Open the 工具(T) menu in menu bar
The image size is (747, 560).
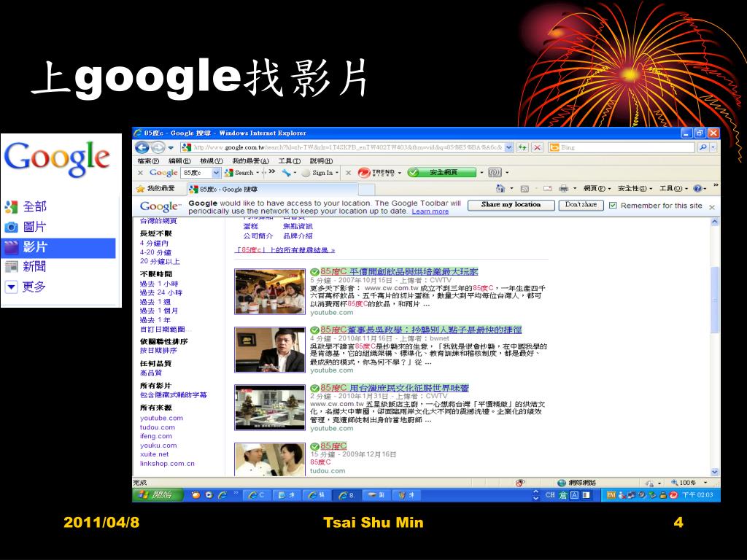290,161
